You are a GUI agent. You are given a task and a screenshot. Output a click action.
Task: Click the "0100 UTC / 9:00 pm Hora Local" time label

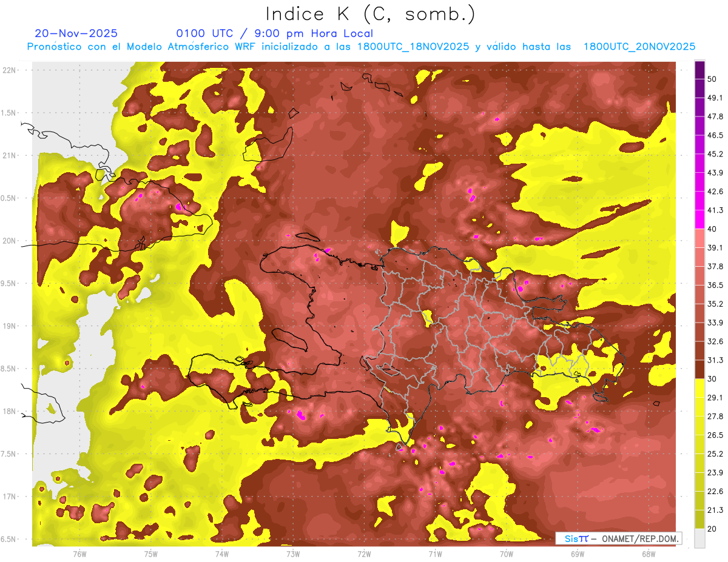[275, 33]
